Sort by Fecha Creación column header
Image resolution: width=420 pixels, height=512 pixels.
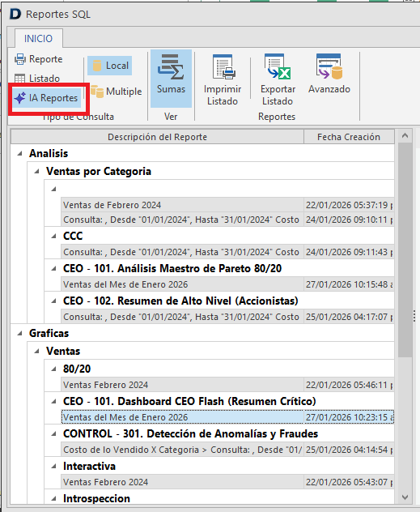(x=349, y=137)
